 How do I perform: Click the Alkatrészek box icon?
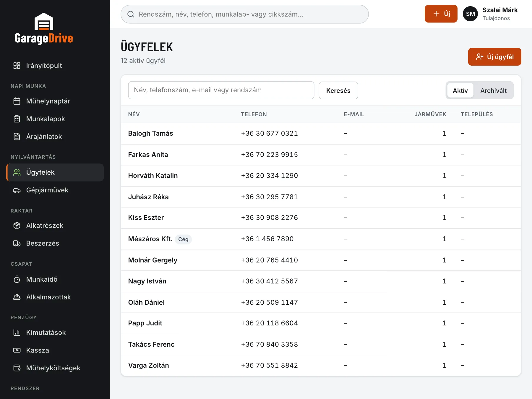[x=17, y=226]
